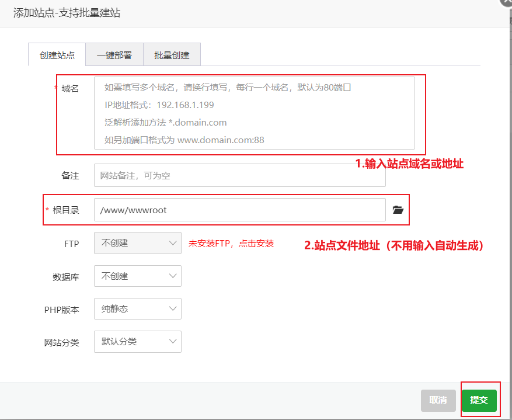Click the green 提交 button
This screenshot has height=420, width=512.
[479, 400]
